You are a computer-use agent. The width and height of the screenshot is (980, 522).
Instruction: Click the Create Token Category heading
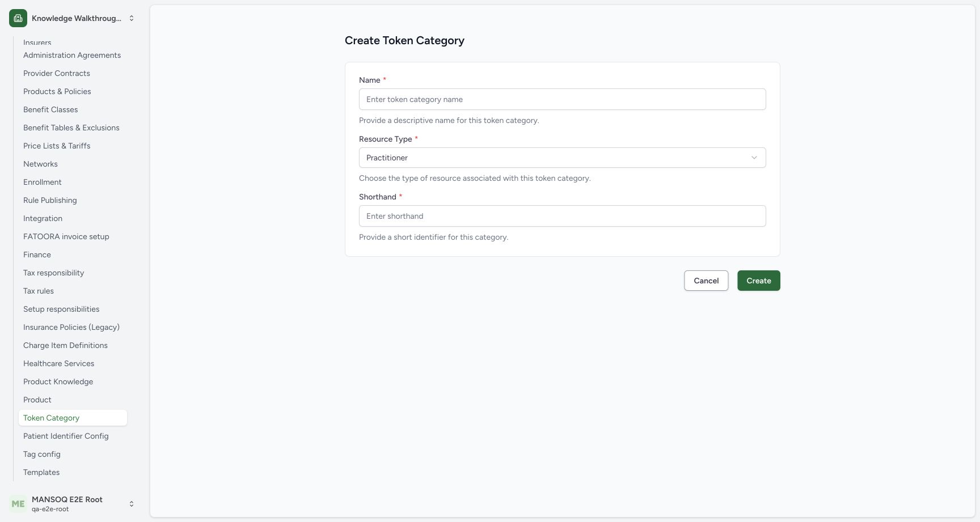(x=404, y=40)
